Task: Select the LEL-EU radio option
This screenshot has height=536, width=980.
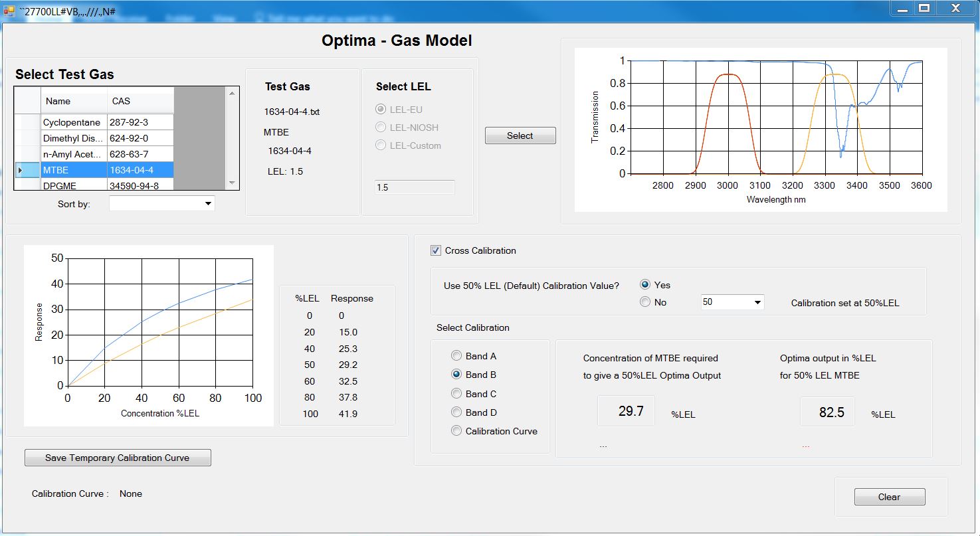Action: (381, 109)
